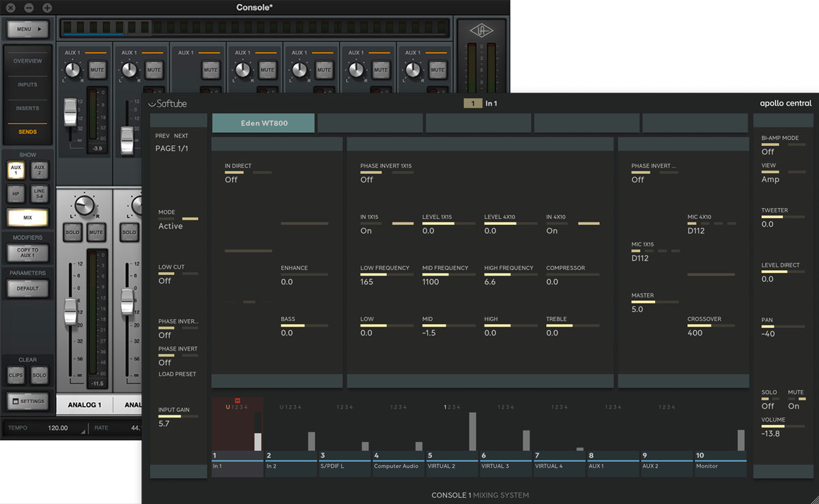
Task: Solo the ANALOG 1 channel
Action: pyautogui.click(x=73, y=232)
